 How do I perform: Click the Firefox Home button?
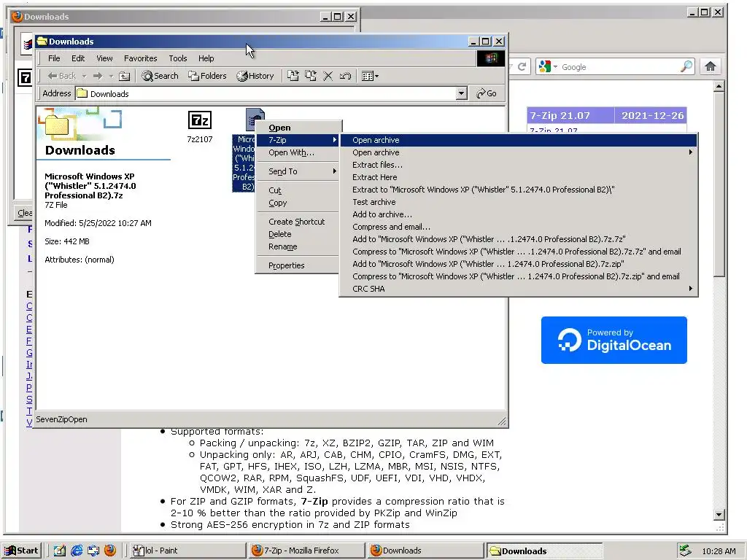[x=711, y=66]
